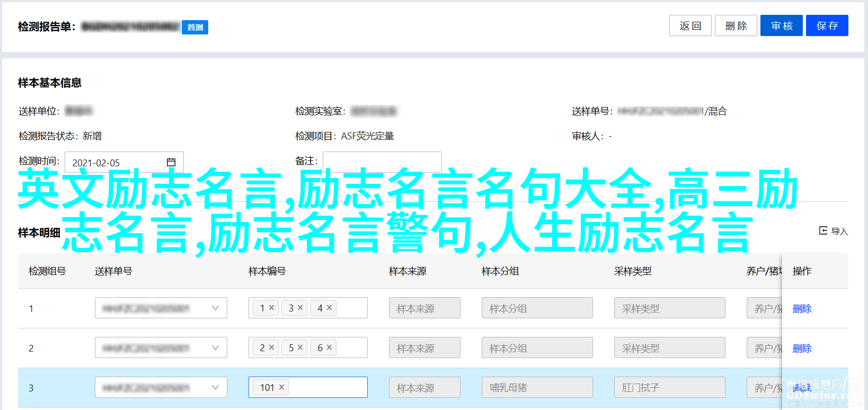Image resolution: width=868 pixels, height=410 pixels.
Task: Click the sample number input in row 3
Action: point(308,387)
